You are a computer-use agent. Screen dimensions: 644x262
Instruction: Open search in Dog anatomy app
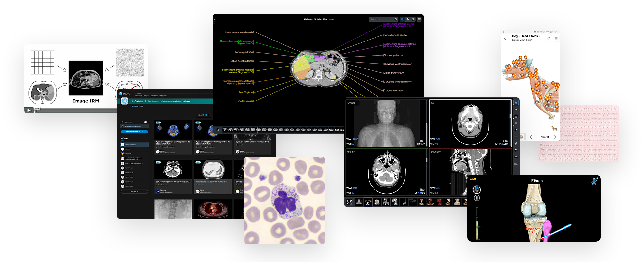(549, 38)
